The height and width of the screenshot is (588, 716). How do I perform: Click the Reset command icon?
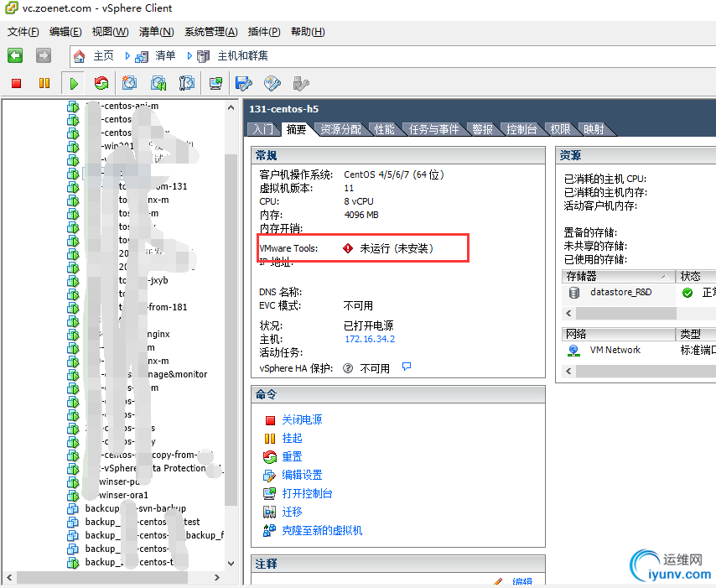pos(270,457)
